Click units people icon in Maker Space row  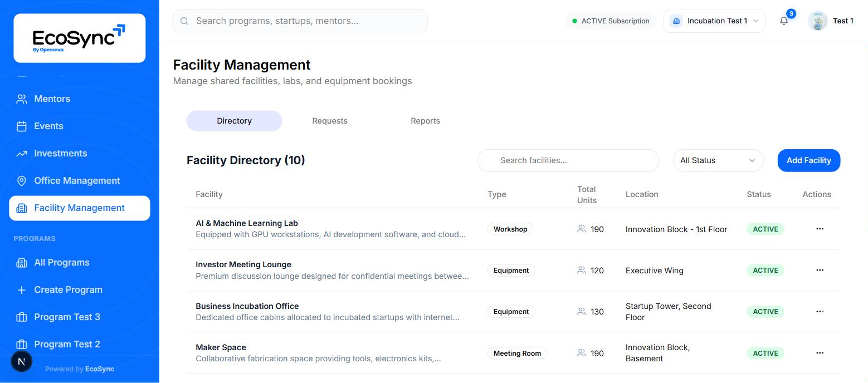(582, 353)
